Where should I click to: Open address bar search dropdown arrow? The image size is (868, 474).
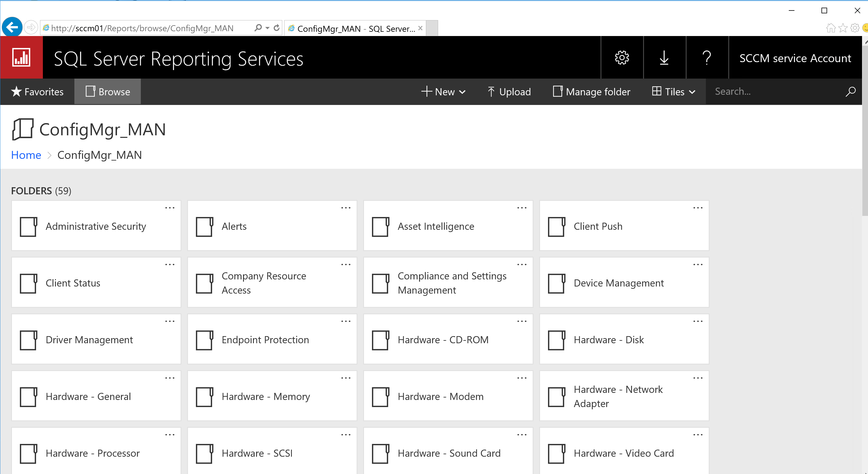[x=267, y=28]
